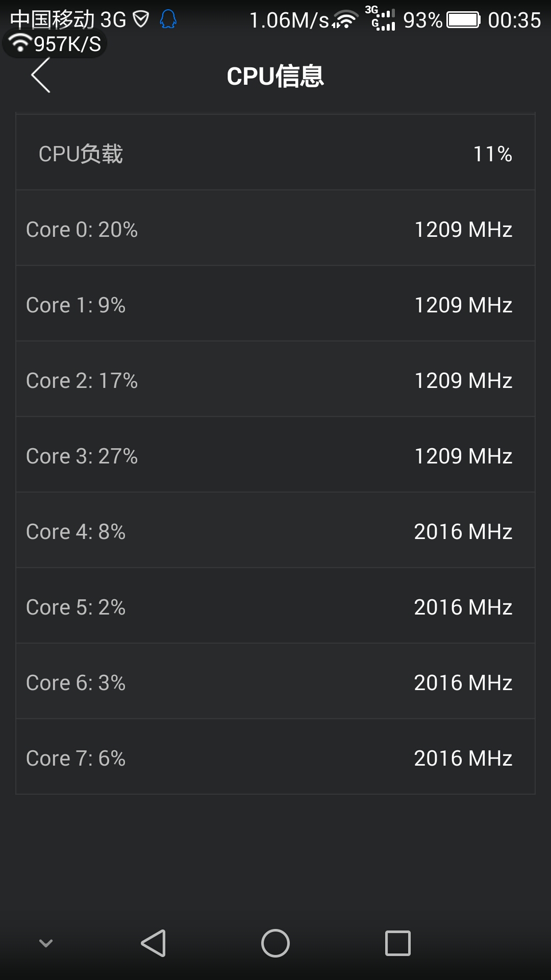This screenshot has width=551, height=980.
Task: Select the Core 0: 20% row
Action: (275, 229)
